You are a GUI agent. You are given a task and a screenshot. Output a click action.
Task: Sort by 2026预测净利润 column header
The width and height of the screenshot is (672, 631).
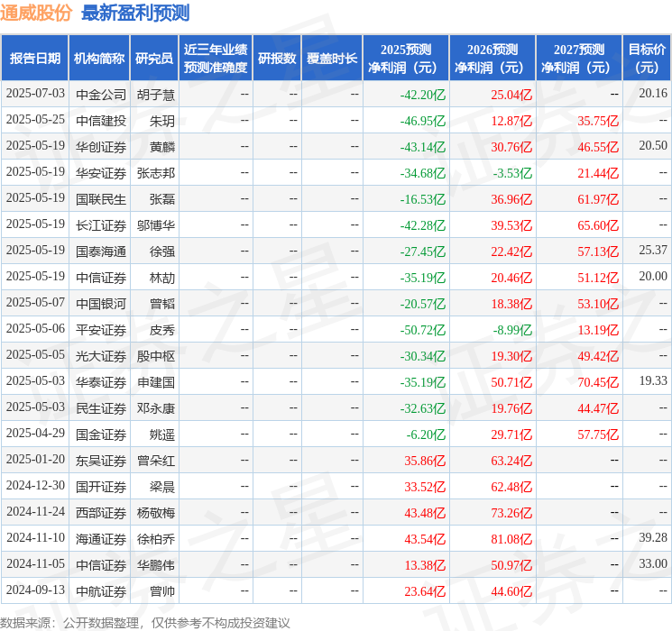click(492, 58)
